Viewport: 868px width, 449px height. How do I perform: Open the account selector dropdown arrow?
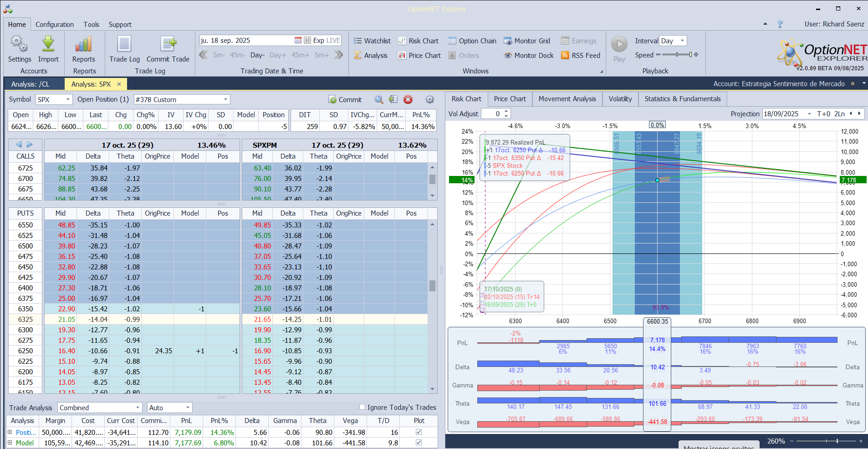(x=863, y=84)
